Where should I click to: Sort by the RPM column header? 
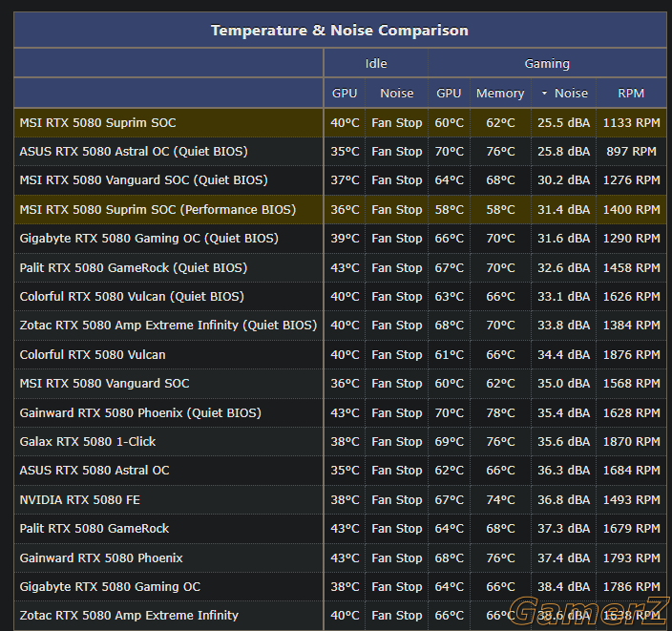point(631,93)
